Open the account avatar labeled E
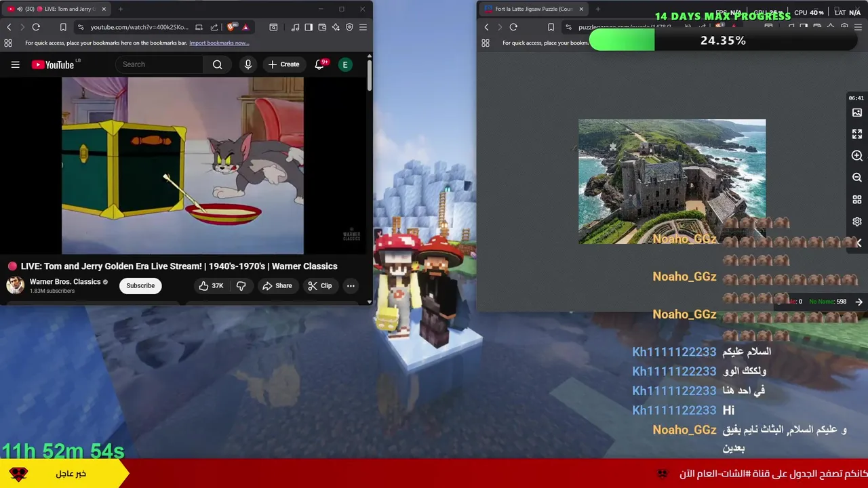This screenshot has width=868, height=488. point(345,64)
